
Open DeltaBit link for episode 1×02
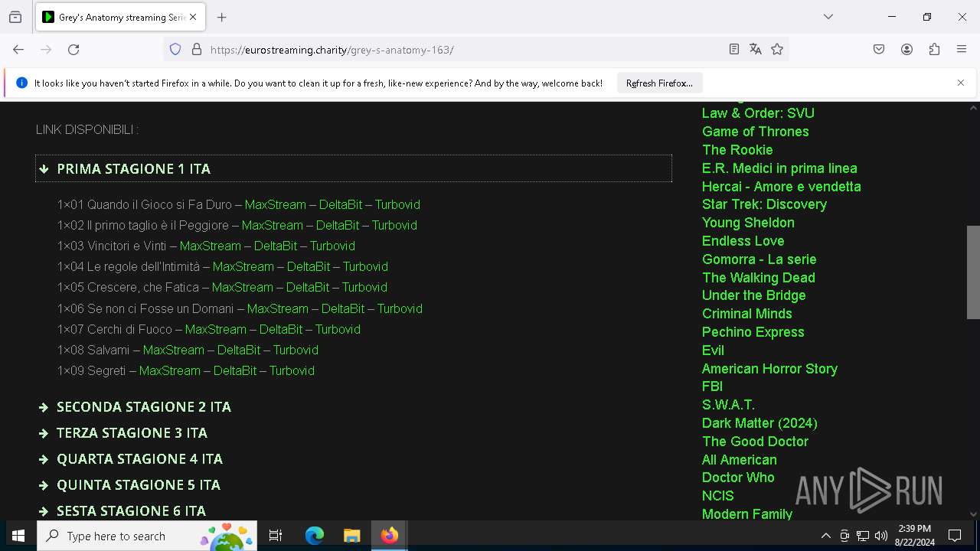(338, 225)
